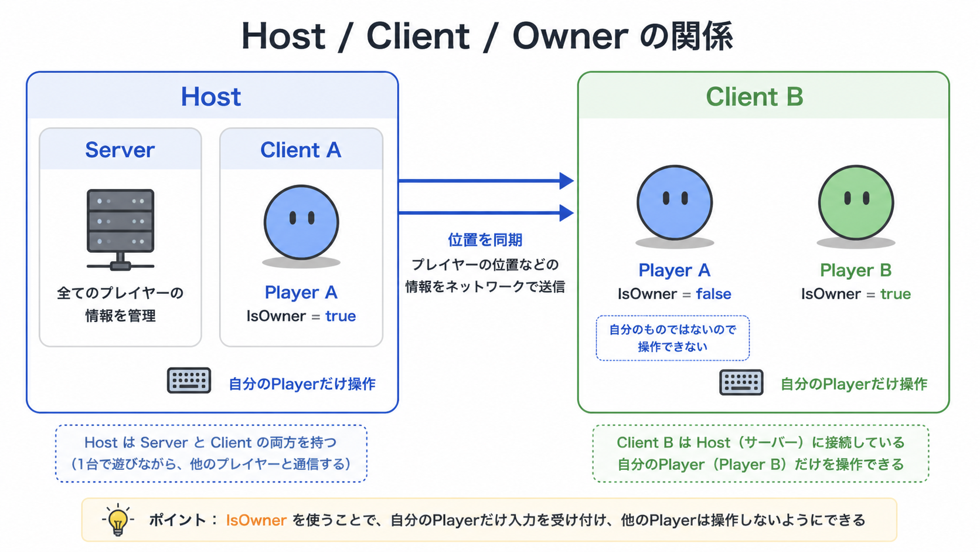Click the green "自分のPlayerだけ操作" text in Client B
Image resolution: width=980 pixels, height=552 pixels.
854,384
